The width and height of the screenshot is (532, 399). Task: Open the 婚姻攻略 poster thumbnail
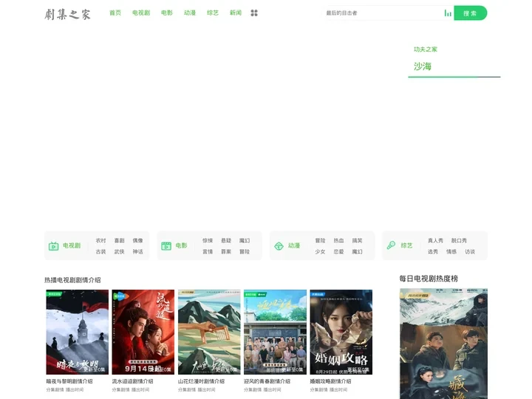(341, 332)
